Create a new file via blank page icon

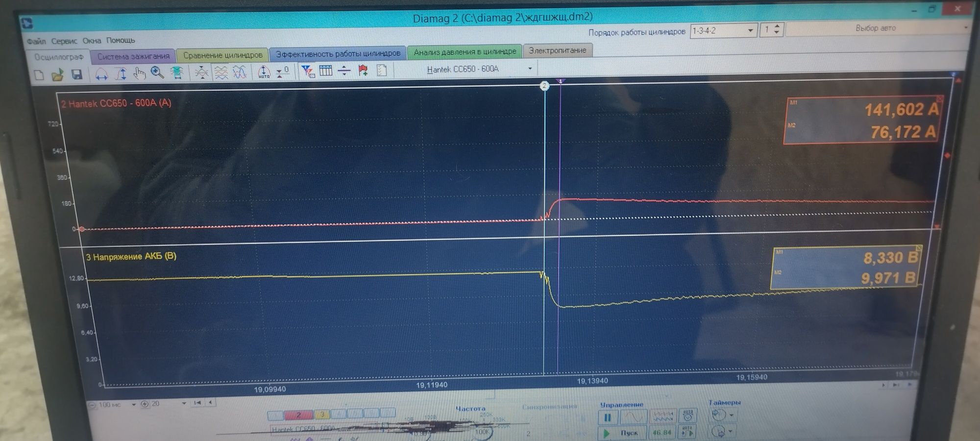pyautogui.click(x=40, y=74)
